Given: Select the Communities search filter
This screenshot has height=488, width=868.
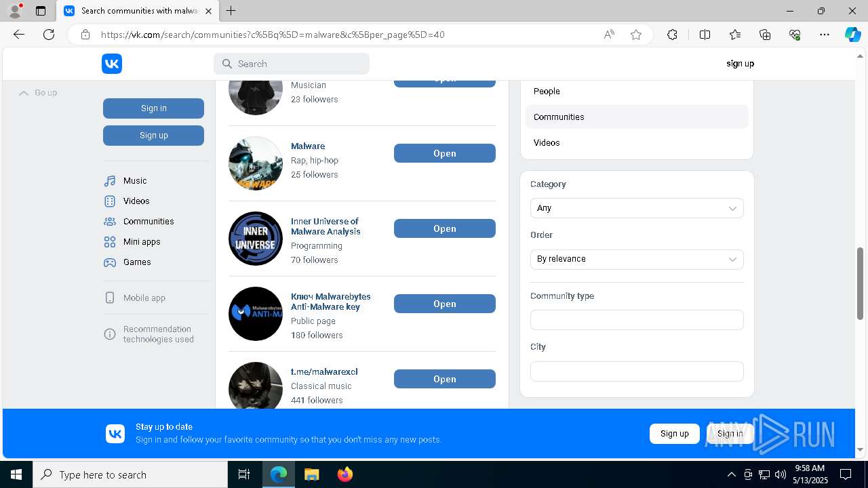Looking at the screenshot, I should coord(637,117).
